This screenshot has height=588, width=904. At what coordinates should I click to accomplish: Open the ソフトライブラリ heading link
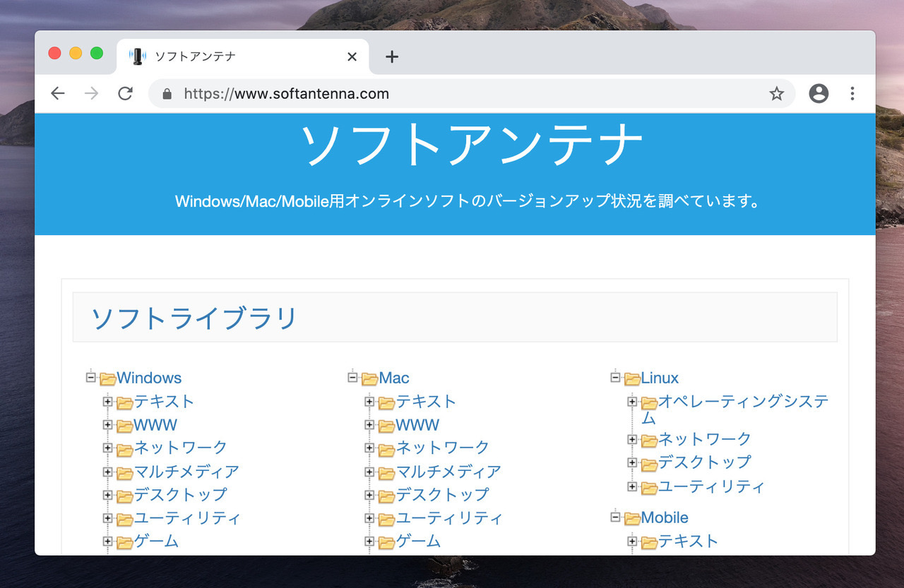point(194,318)
